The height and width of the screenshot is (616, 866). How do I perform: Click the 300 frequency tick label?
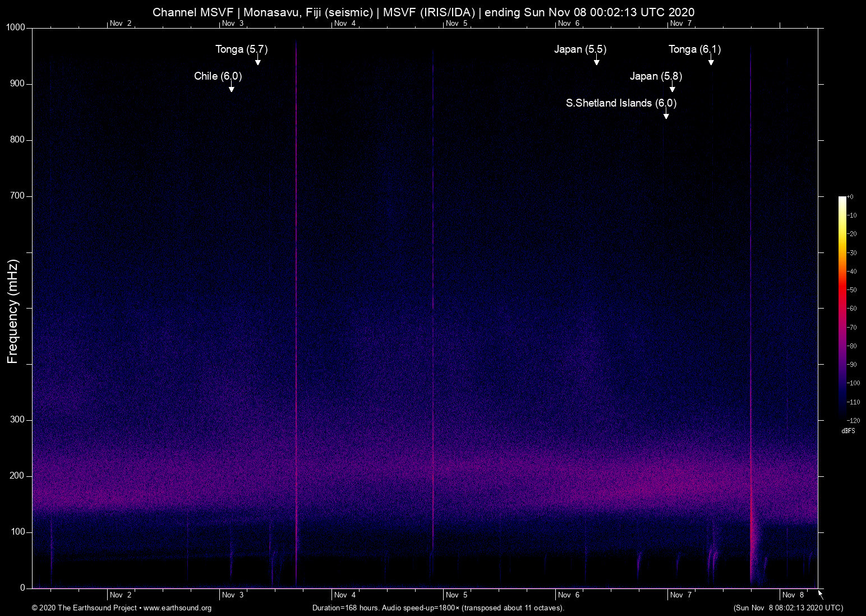pos(18,420)
